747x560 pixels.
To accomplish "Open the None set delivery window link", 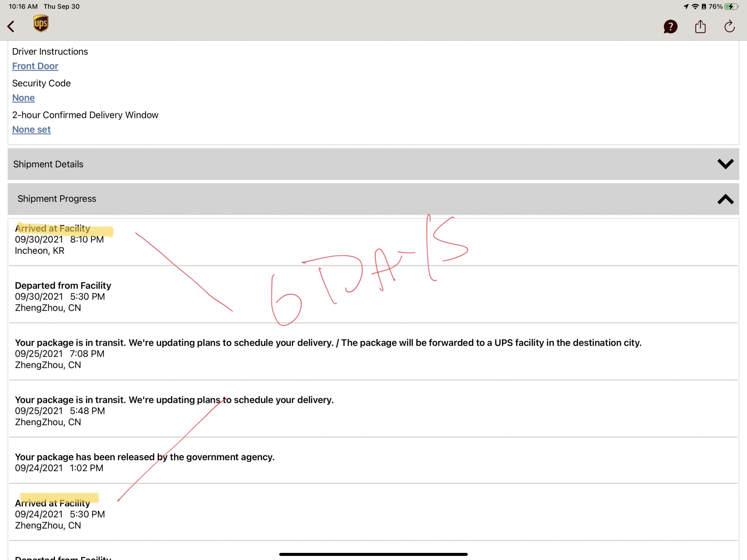I will point(31,130).
